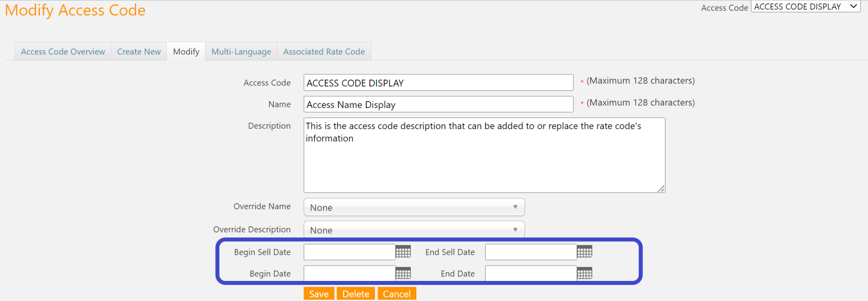Click the Modify Access Code heading

75,10
